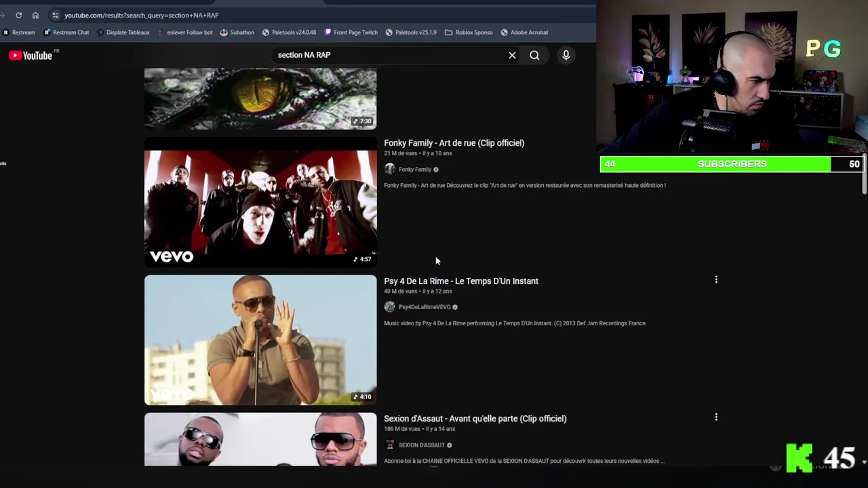This screenshot has height=488, width=868.
Task: Open the Subathon bookmark
Action: (237, 32)
